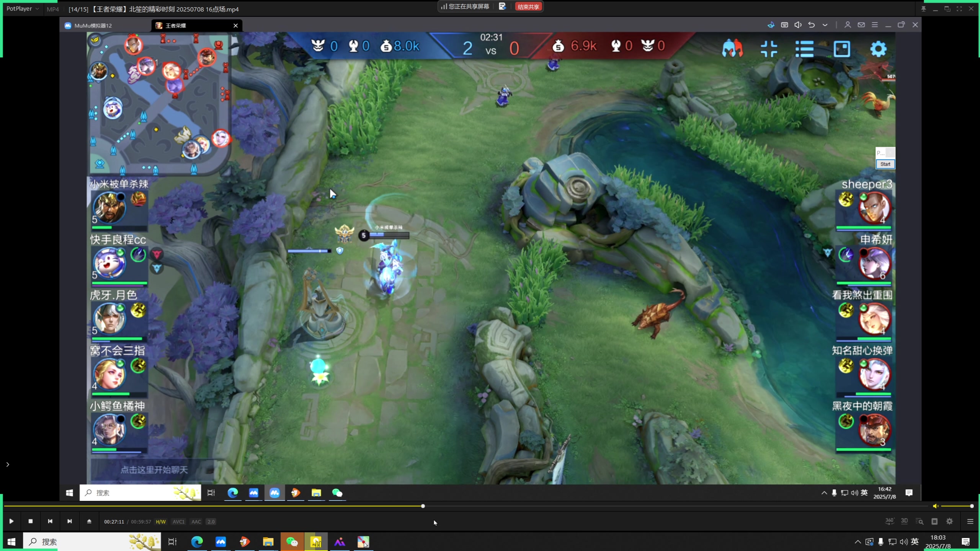Expand MuMu toolbar dropdown chevron

click(x=825, y=25)
